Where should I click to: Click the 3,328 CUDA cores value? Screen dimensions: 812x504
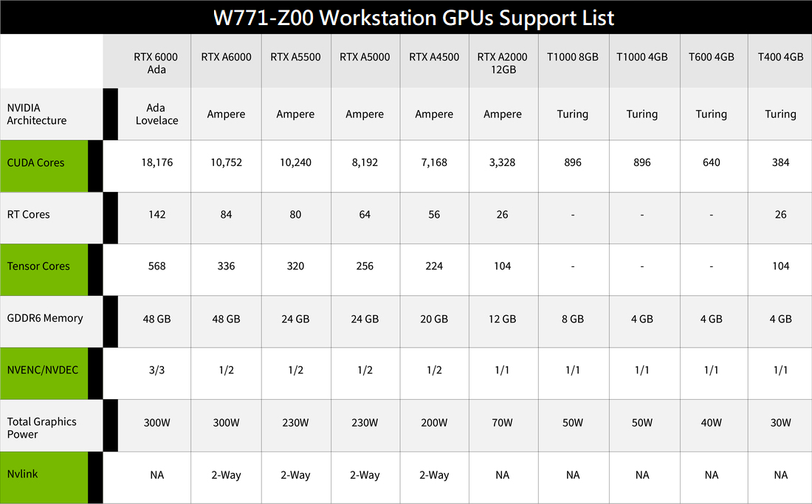[502, 162]
